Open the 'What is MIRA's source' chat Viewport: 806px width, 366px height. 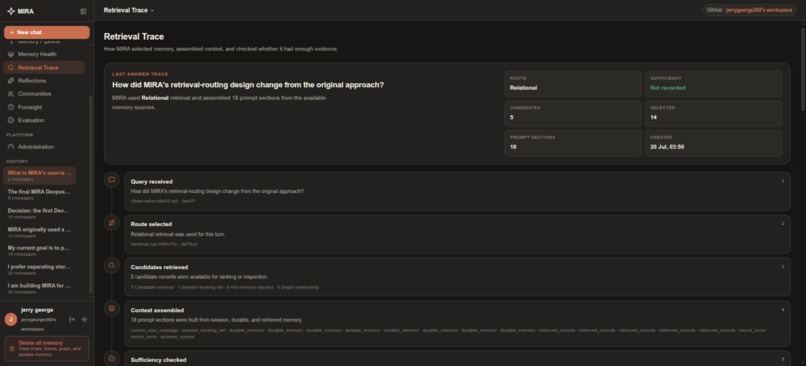click(x=40, y=175)
